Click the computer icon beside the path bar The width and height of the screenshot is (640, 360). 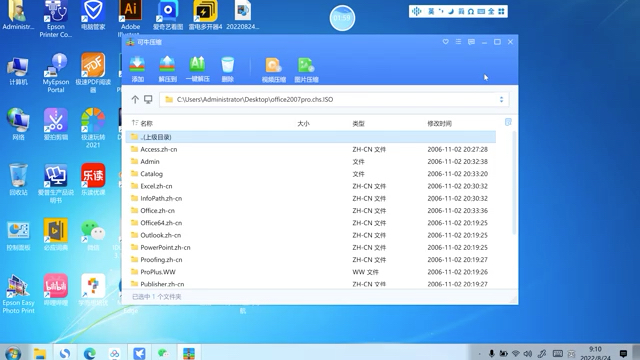point(148,99)
